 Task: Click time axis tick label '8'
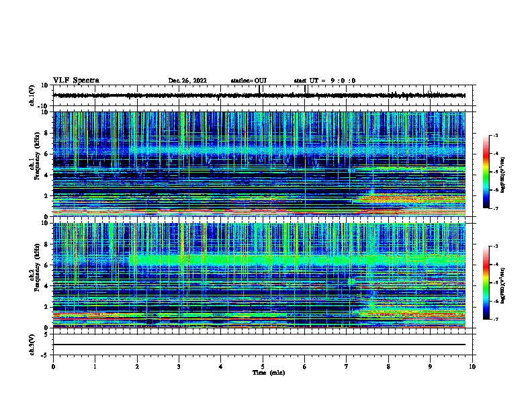pos(388,367)
